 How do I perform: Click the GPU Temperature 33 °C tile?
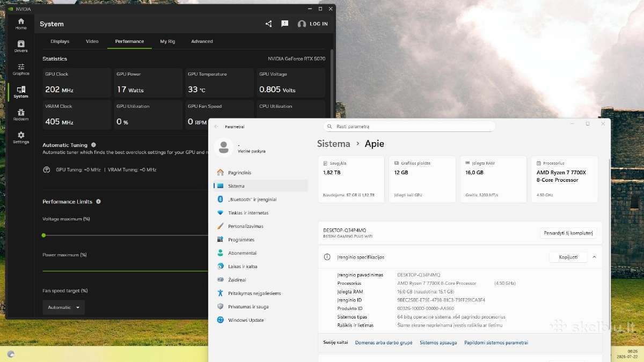pyautogui.click(x=219, y=83)
